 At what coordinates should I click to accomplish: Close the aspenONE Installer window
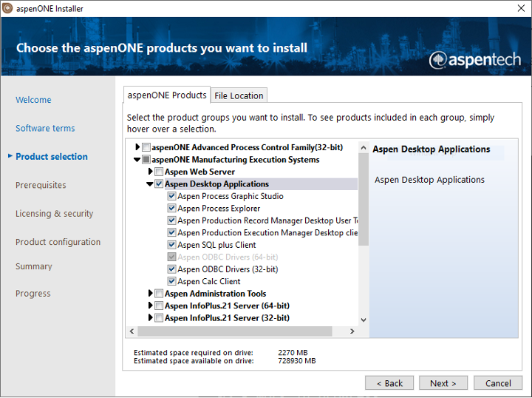coord(514,9)
